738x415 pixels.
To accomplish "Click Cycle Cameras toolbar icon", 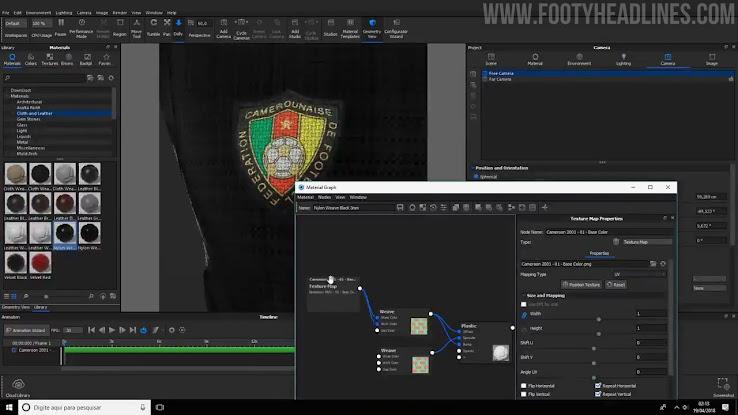I will pyautogui.click(x=241, y=28).
